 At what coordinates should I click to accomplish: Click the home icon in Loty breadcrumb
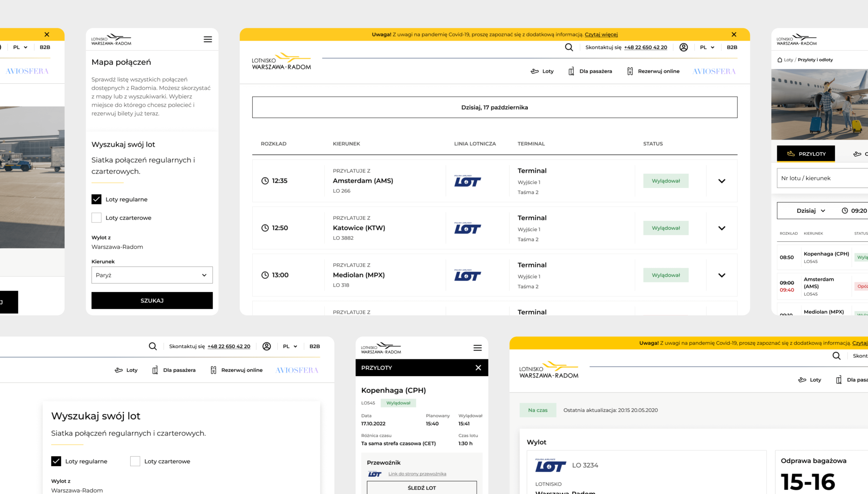[780, 60]
